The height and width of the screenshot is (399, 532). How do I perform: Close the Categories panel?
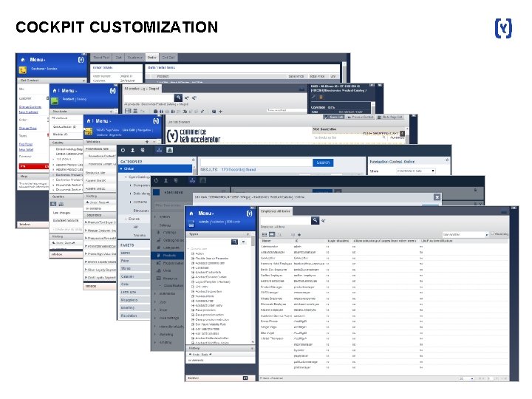pyautogui.click(x=194, y=160)
